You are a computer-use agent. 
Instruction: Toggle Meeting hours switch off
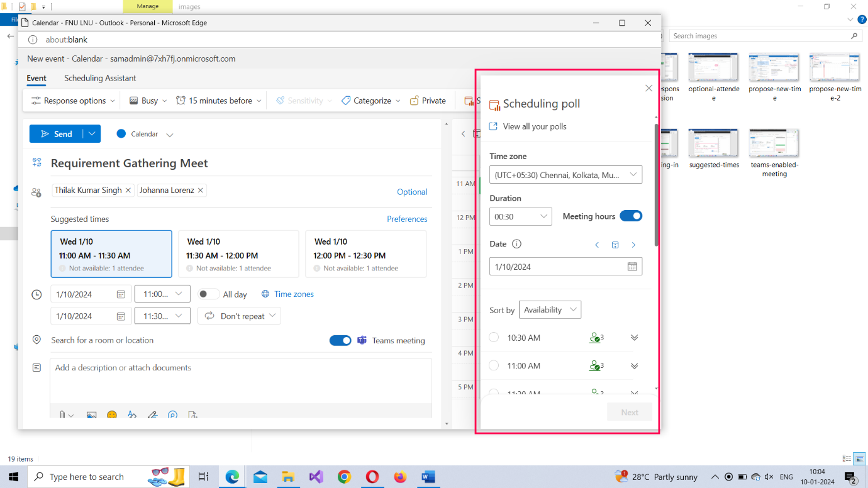[x=631, y=216]
